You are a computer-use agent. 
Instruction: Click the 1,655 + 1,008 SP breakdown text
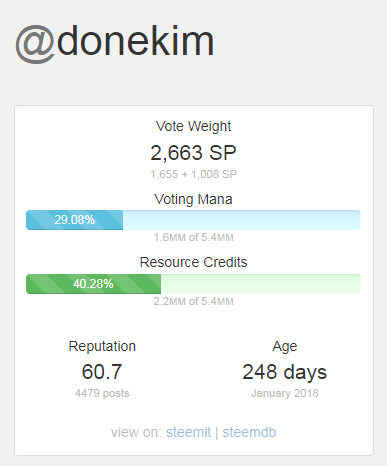tap(193, 174)
